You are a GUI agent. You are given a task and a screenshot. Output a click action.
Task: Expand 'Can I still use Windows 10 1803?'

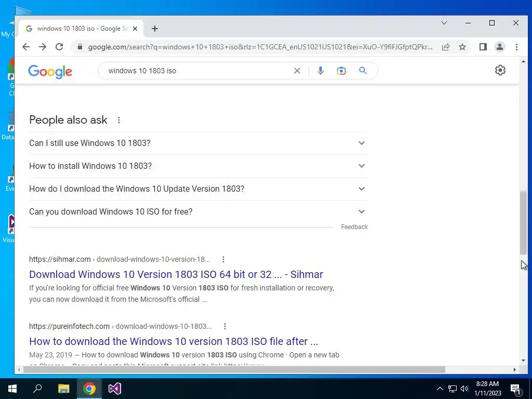198,143
